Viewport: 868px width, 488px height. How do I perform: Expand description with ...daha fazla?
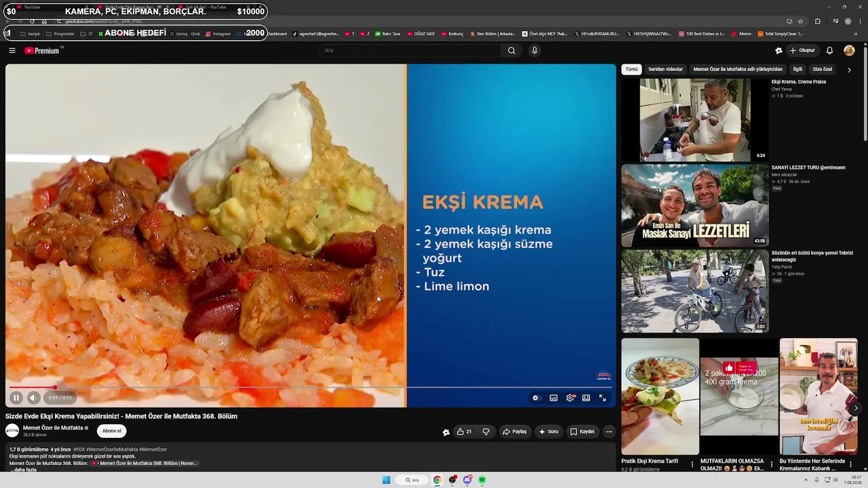click(x=24, y=470)
